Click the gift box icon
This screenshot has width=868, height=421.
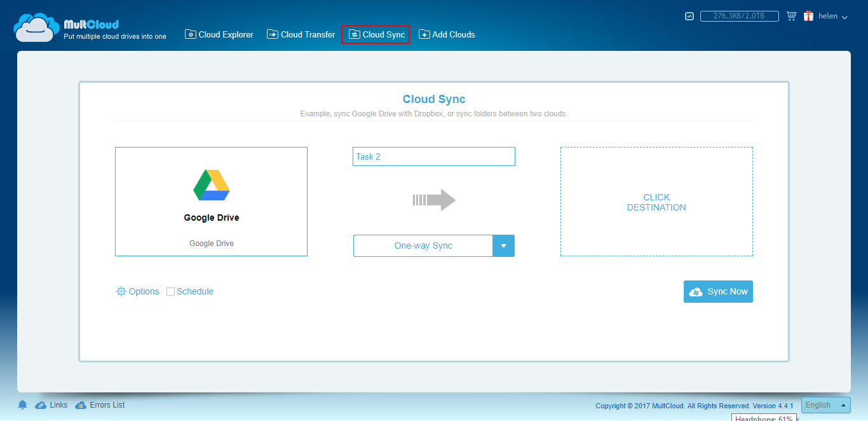(808, 16)
